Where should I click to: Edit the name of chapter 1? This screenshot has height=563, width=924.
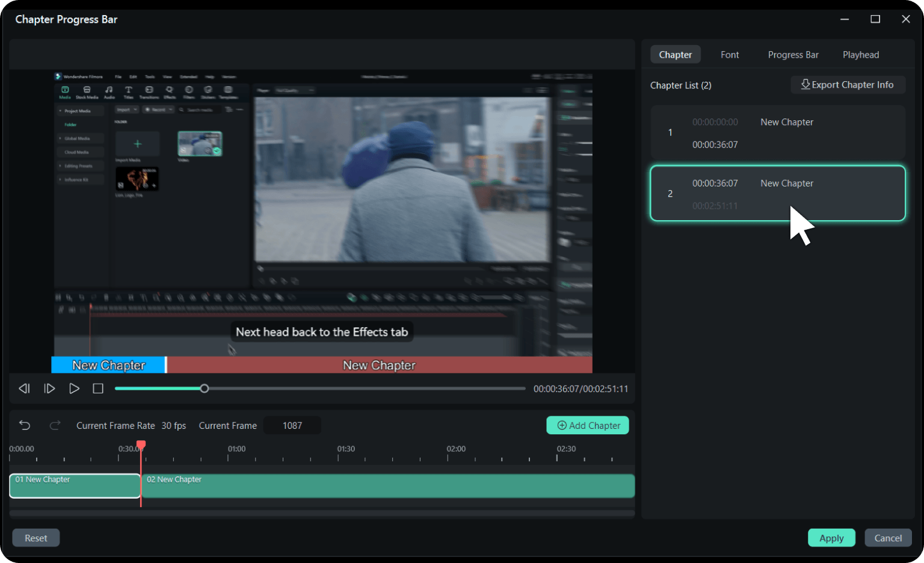pos(787,122)
